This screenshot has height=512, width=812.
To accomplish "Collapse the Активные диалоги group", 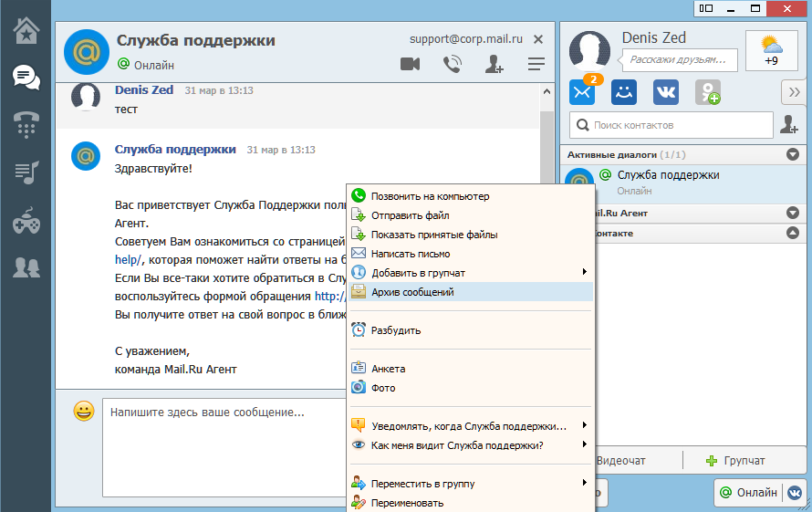I will [x=792, y=155].
